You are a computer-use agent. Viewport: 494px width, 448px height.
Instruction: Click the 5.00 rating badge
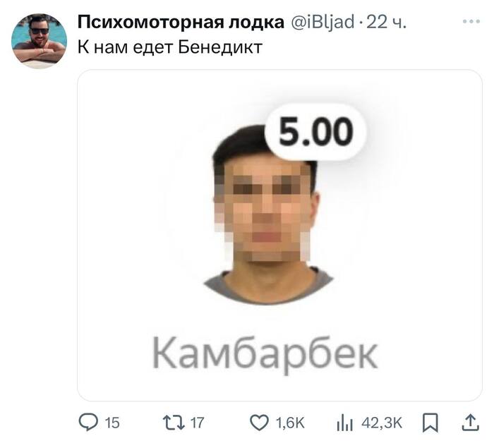[315, 132]
